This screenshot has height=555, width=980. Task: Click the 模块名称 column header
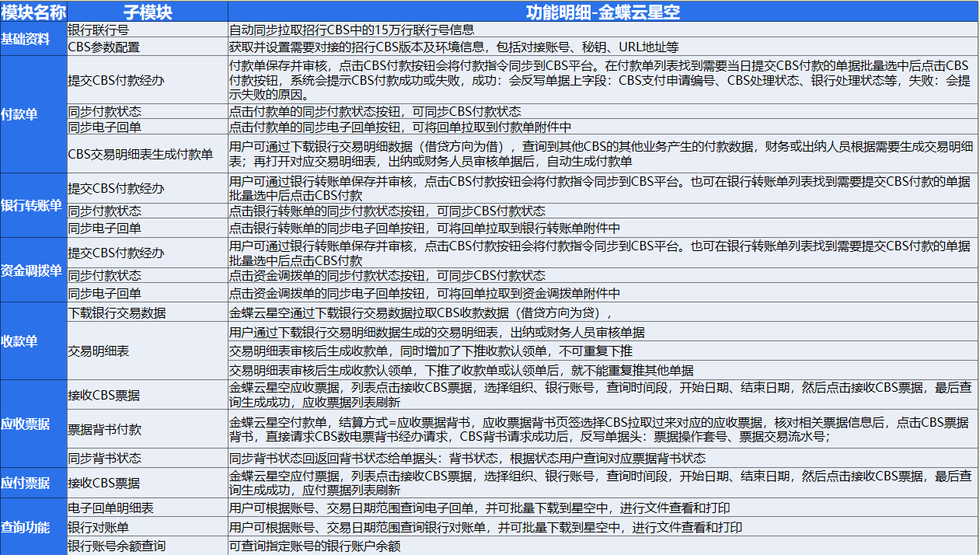[33, 11]
